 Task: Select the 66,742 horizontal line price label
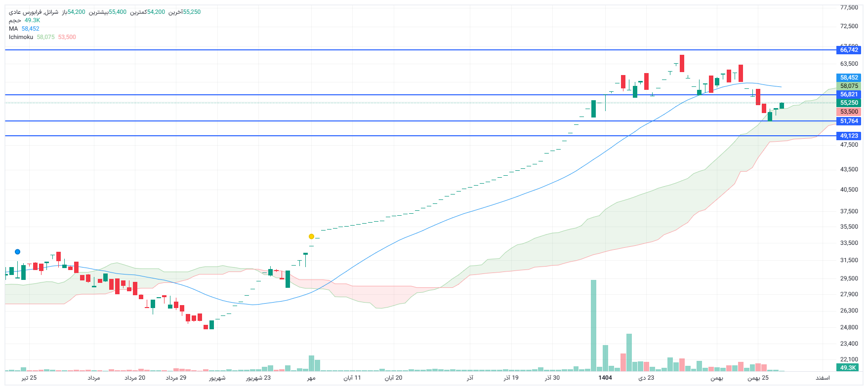[849, 50]
